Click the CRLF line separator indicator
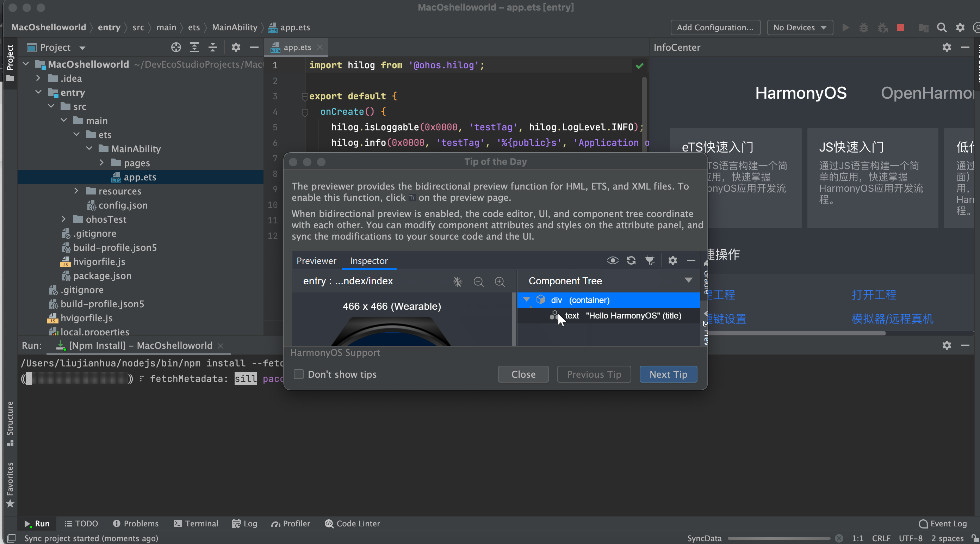This screenshot has height=544, width=980. [881, 538]
